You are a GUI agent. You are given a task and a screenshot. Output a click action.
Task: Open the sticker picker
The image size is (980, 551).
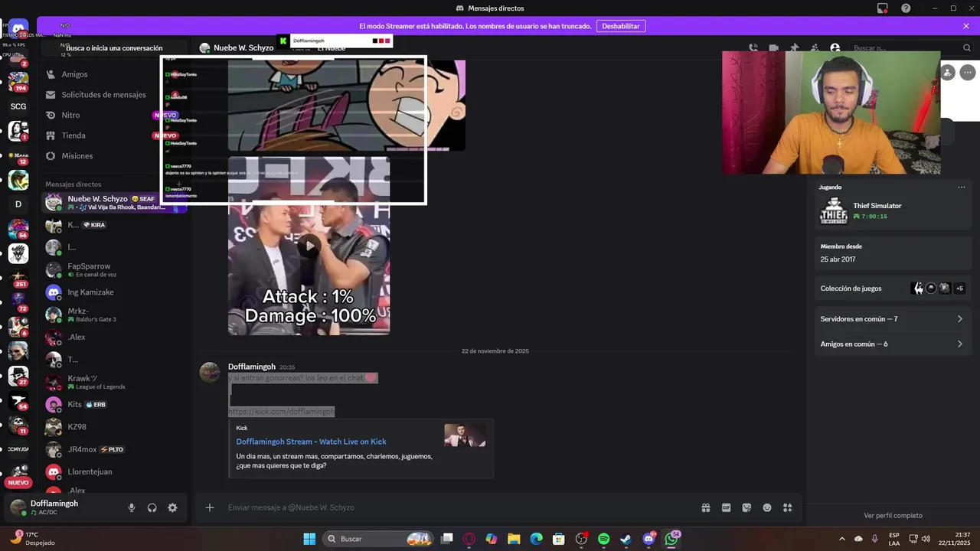point(746,507)
